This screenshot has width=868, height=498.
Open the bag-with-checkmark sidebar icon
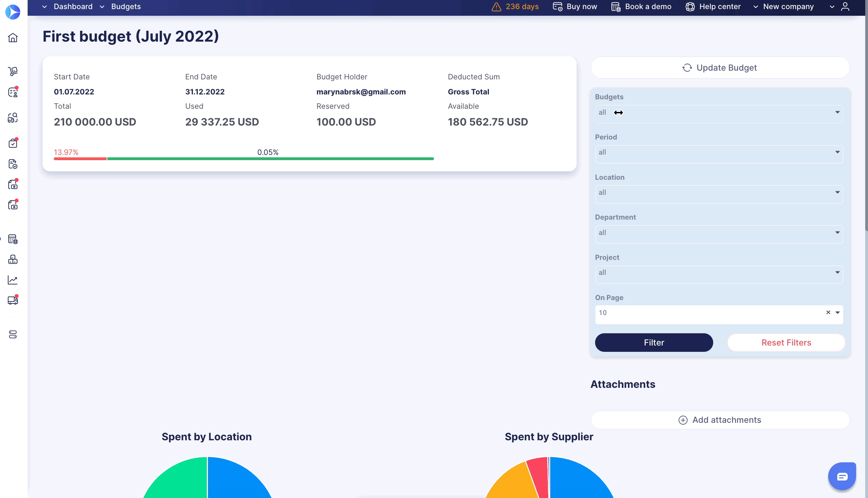click(13, 143)
